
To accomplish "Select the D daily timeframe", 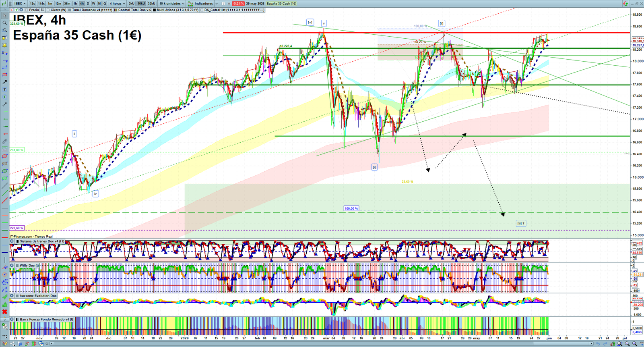I will [88, 3].
